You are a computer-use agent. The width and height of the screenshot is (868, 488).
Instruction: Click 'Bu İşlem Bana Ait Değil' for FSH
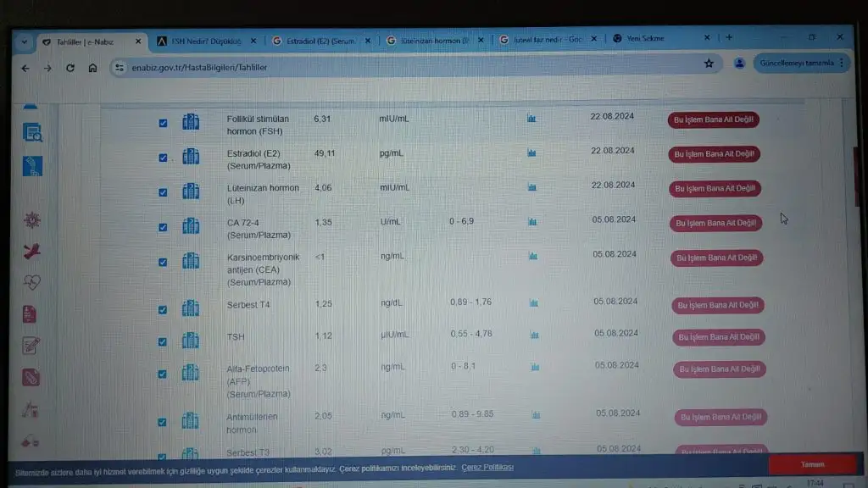(x=714, y=119)
